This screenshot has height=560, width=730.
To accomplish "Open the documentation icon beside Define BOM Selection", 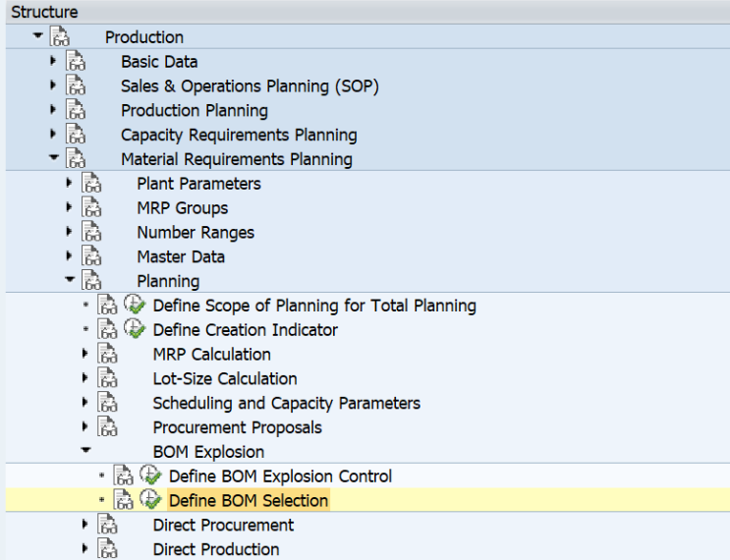I will click(124, 500).
